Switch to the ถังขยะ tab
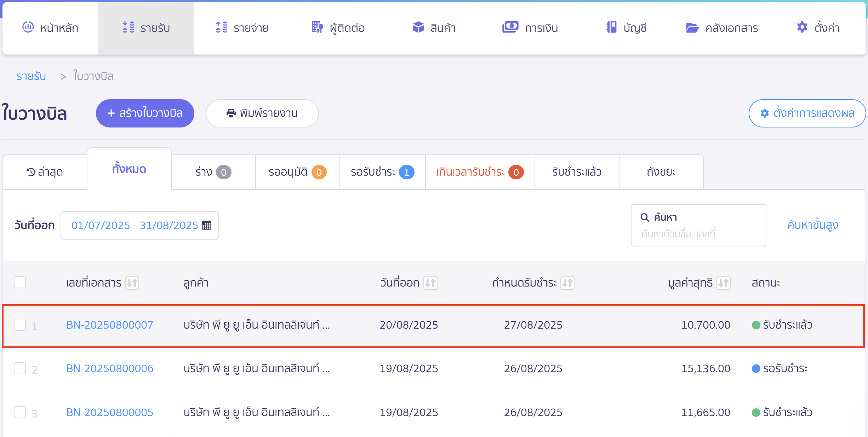Image resolution: width=868 pixels, height=437 pixels. click(661, 172)
